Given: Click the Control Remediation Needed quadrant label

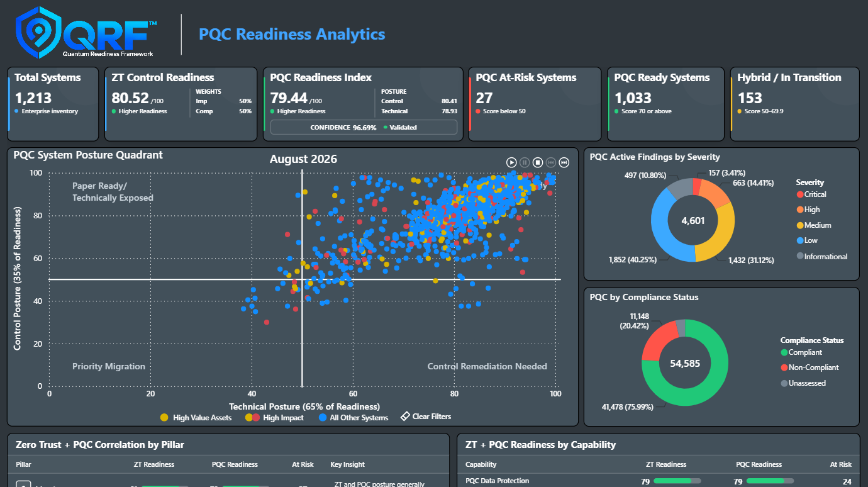Looking at the screenshot, I should click(x=487, y=366).
